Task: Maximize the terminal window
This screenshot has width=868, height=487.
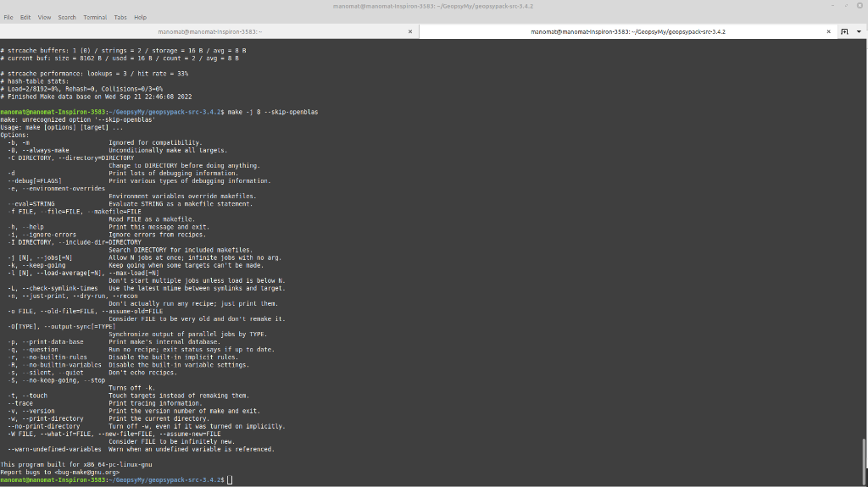Action: 846,5
